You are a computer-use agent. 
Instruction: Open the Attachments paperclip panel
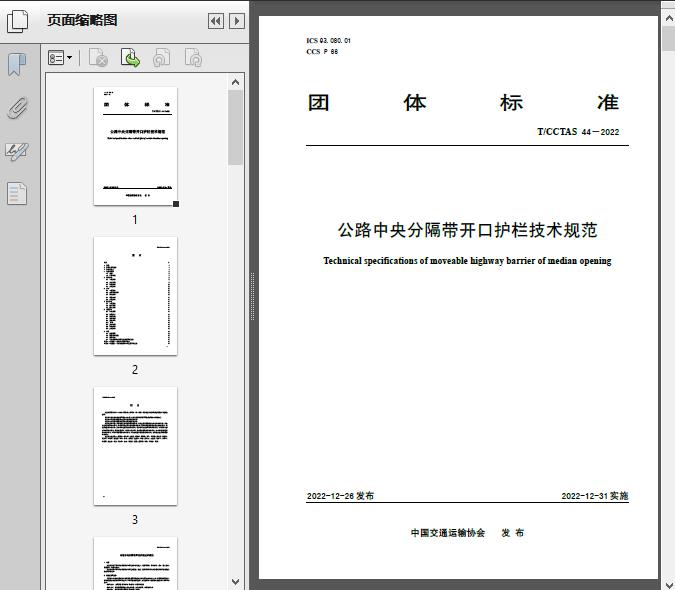17,108
